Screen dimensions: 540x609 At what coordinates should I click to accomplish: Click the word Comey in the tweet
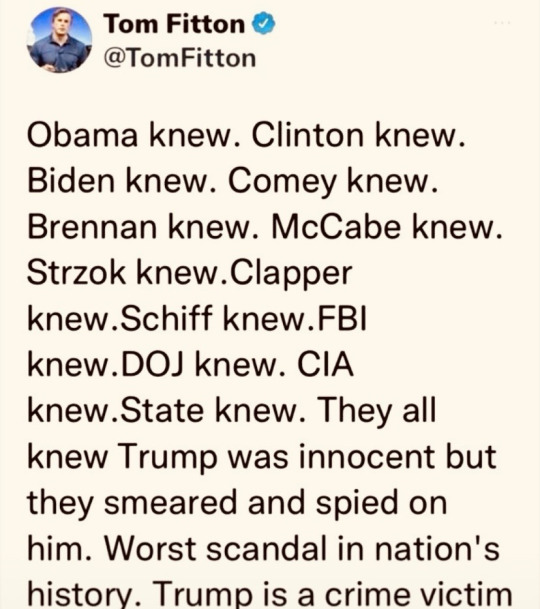282,183
